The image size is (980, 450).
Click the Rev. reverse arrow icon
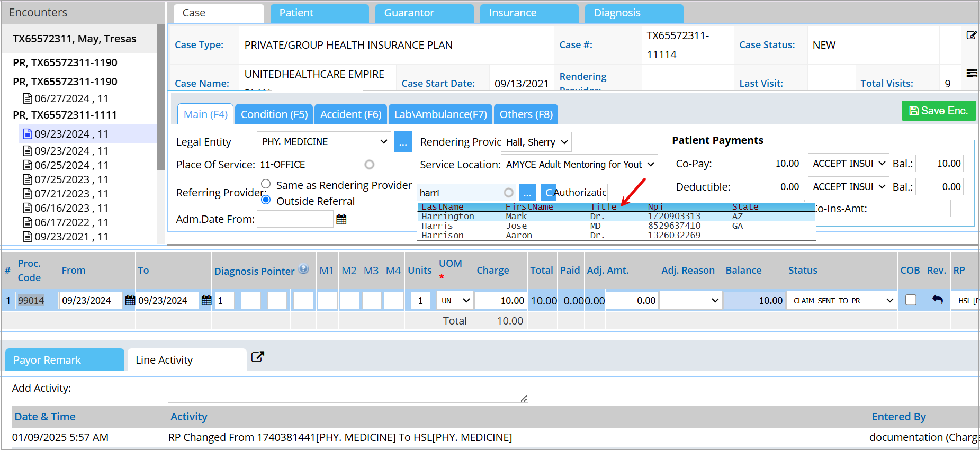(937, 300)
